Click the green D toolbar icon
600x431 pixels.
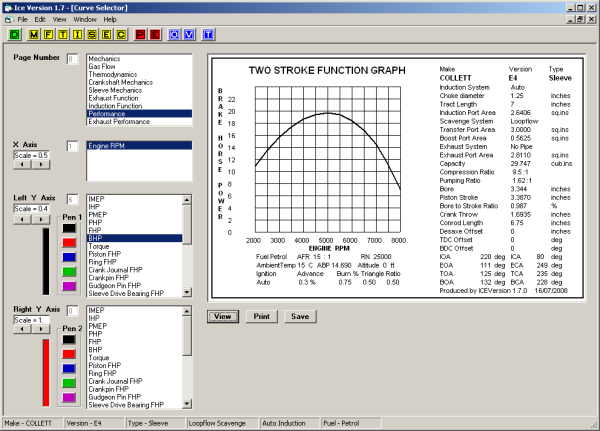tap(15, 35)
